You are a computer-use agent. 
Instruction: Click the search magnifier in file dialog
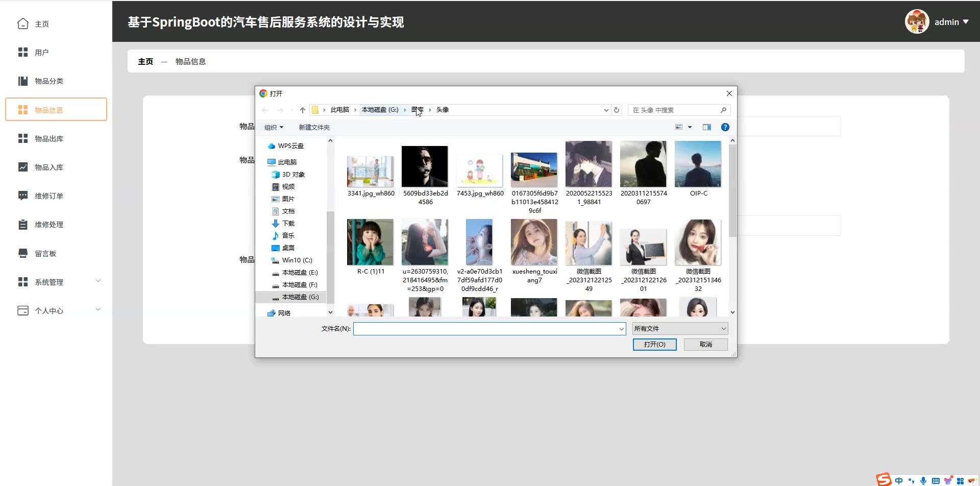click(x=723, y=110)
